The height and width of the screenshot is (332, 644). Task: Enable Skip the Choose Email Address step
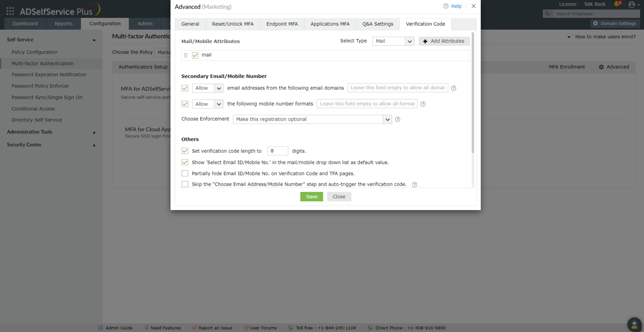(x=185, y=184)
